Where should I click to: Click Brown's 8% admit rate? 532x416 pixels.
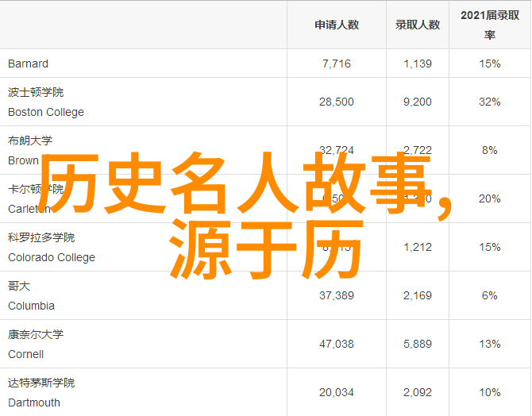point(490,150)
